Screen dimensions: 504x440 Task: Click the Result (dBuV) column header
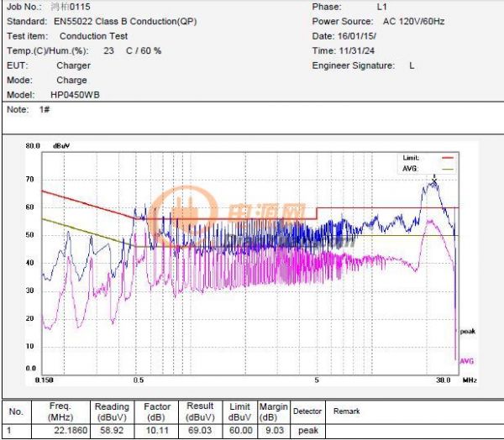[200, 411]
